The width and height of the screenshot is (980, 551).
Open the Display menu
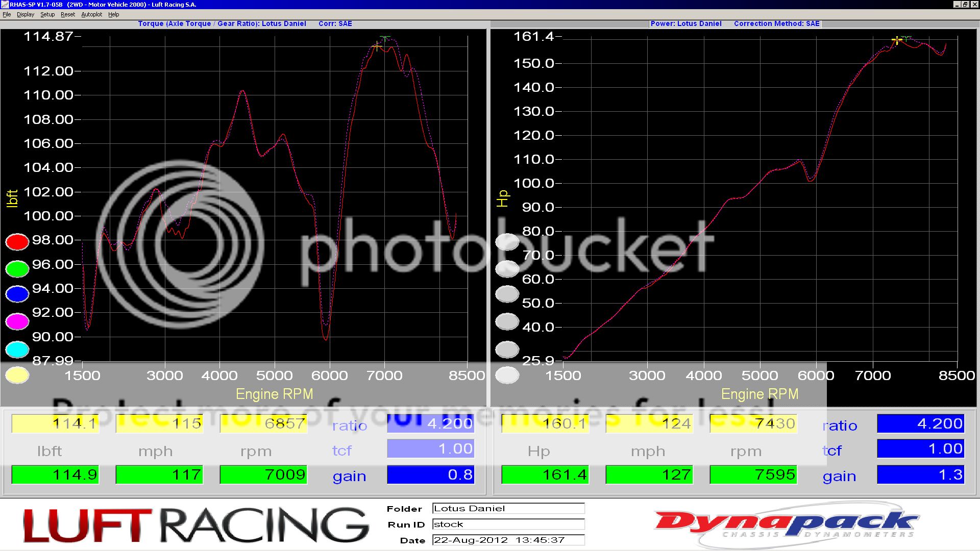coord(26,14)
